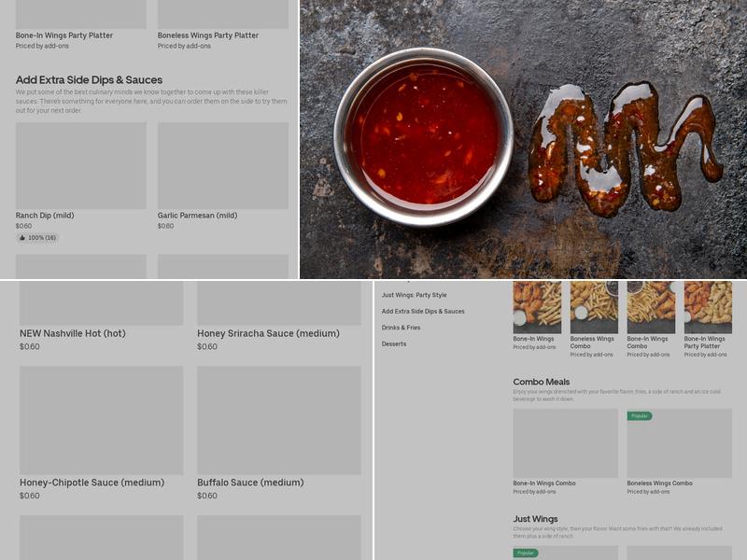The height and width of the screenshot is (560, 747).
Task: Go to Desserts category
Action: (x=394, y=343)
